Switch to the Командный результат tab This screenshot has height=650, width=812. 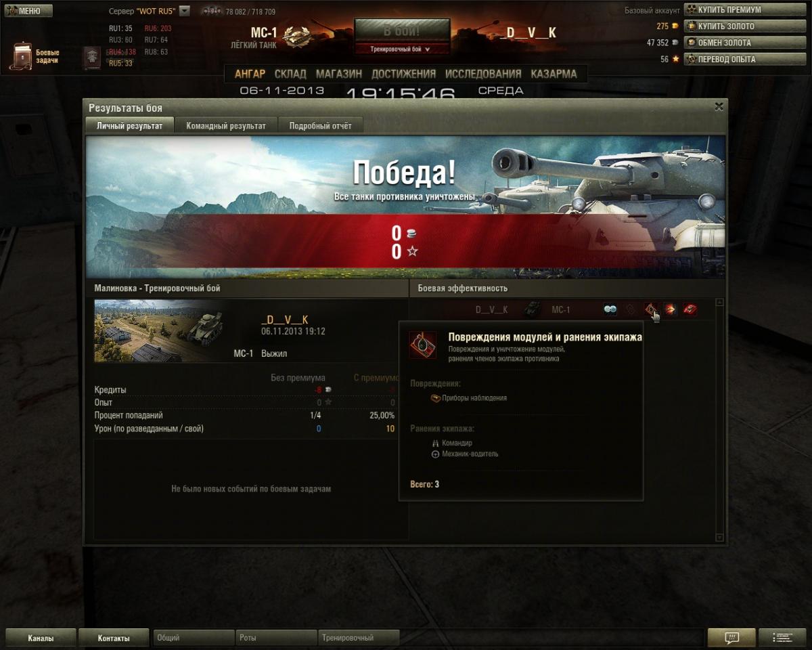click(226, 125)
